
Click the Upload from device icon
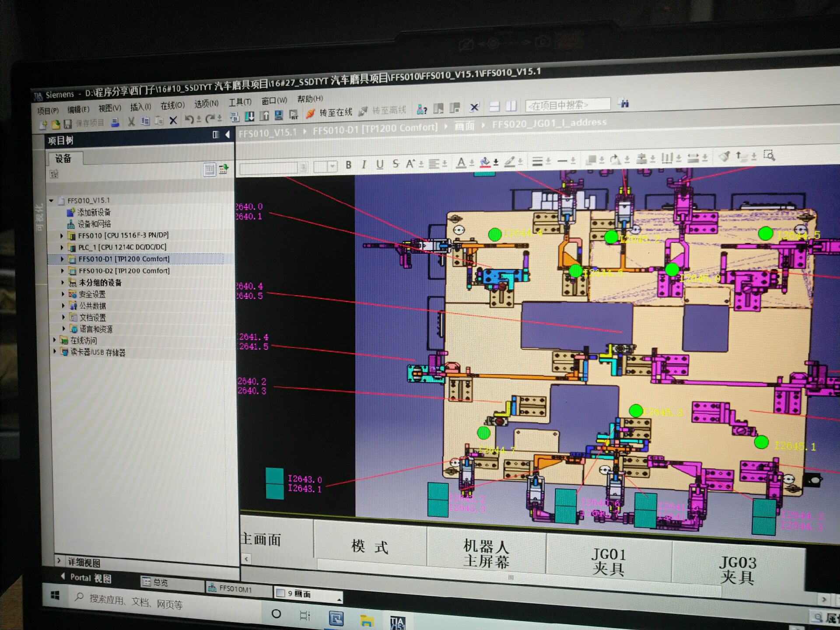264,115
